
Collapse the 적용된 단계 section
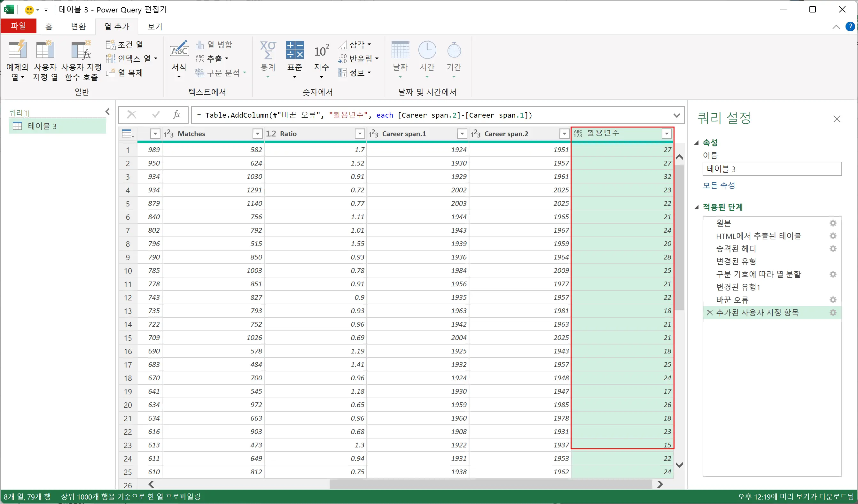697,207
